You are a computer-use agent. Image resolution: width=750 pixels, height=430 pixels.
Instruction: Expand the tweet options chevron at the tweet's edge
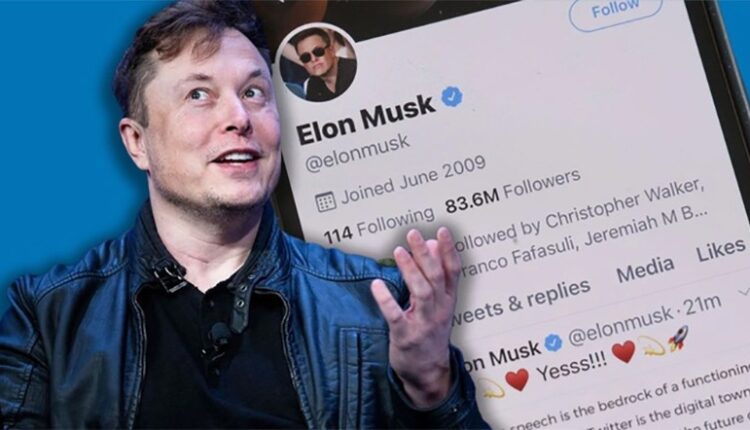coord(743,290)
